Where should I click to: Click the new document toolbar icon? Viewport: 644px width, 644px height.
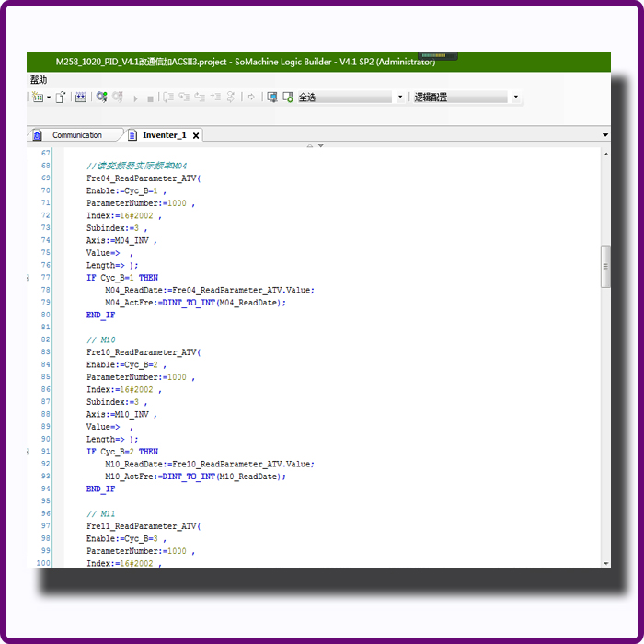[61, 97]
